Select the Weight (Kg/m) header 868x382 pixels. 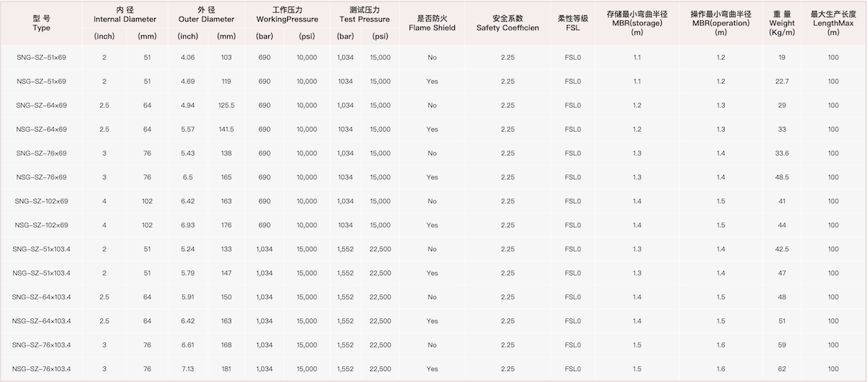coord(782,23)
